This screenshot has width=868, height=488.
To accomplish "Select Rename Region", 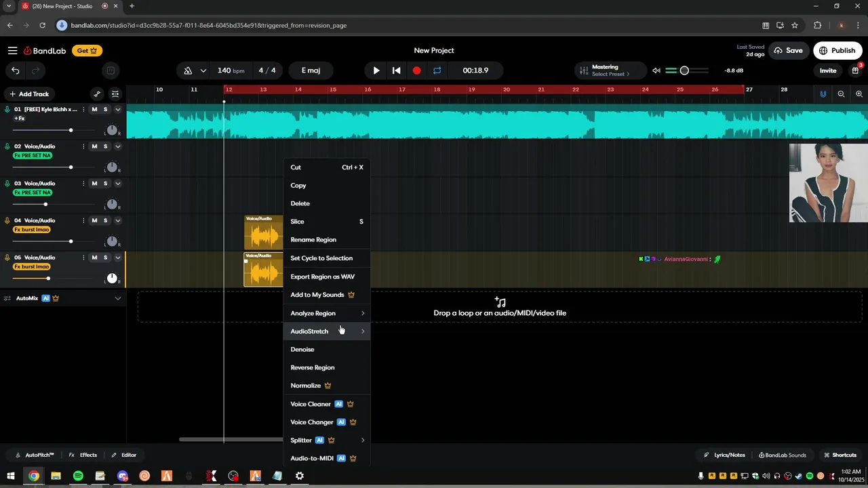I will [x=327, y=240].
